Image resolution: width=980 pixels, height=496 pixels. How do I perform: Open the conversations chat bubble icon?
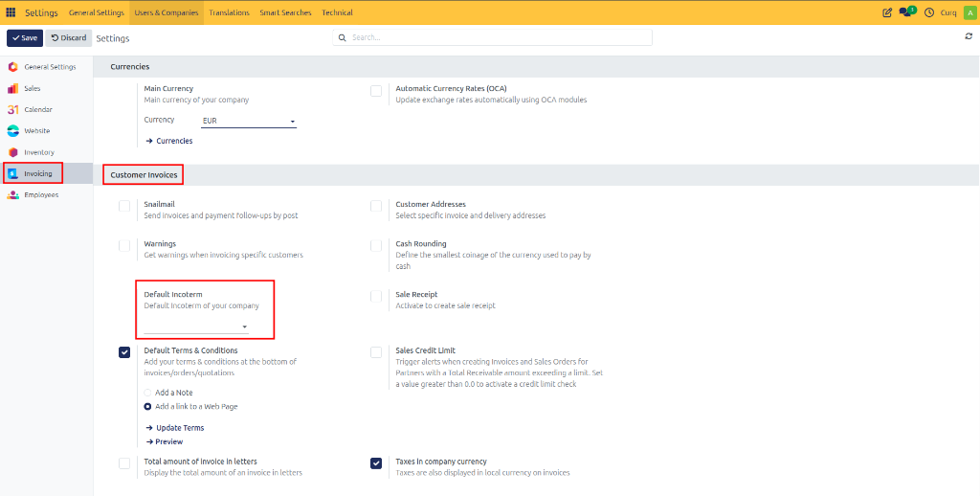click(x=907, y=11)
